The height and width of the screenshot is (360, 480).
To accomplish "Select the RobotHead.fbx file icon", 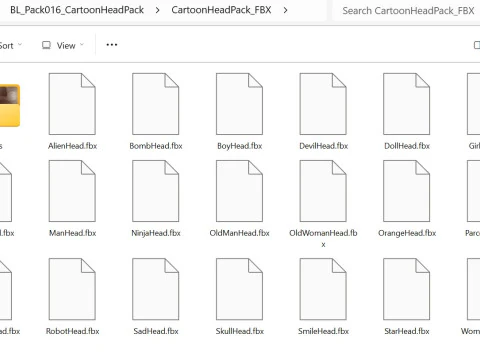I will coord(72,289).
